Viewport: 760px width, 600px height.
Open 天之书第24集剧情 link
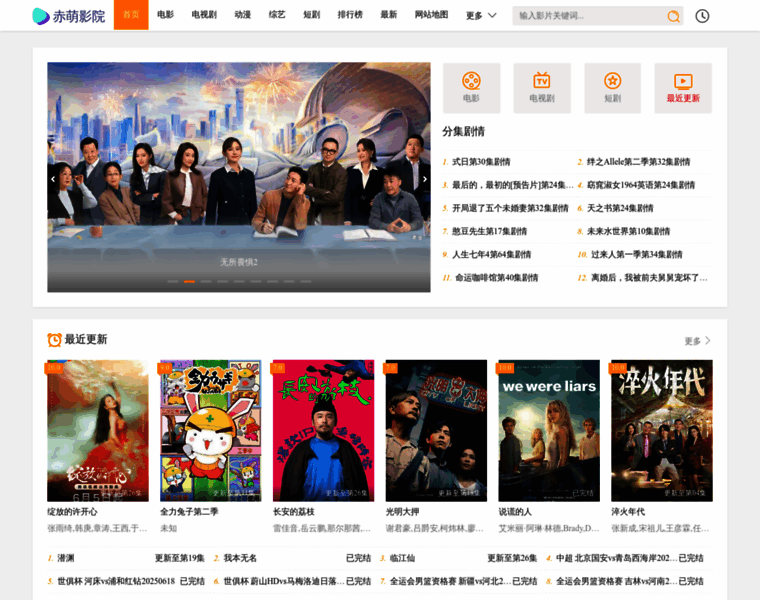[x=620, y=208]
